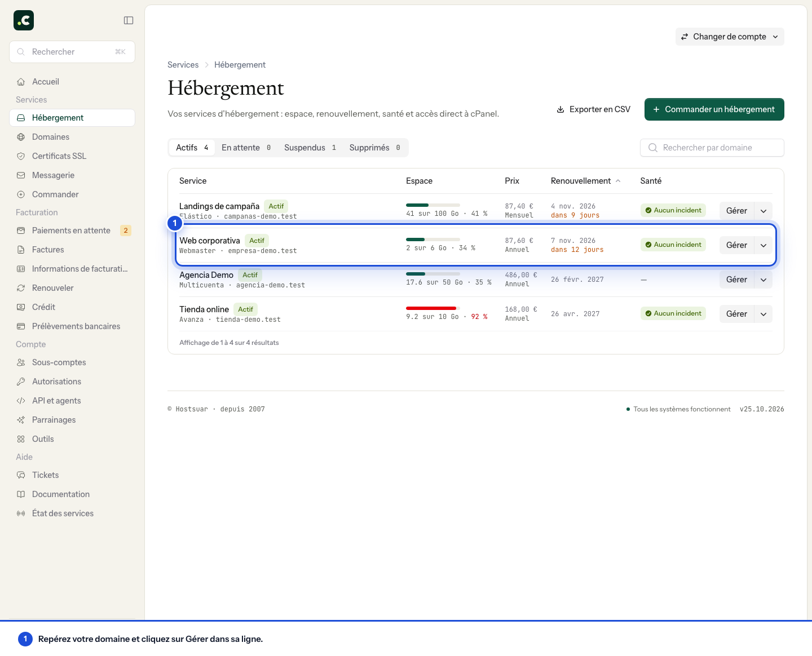The image size is (812, 656).
Task: Expand the Gérer menu arrow for Tienda online
Action: click(764, 314)
